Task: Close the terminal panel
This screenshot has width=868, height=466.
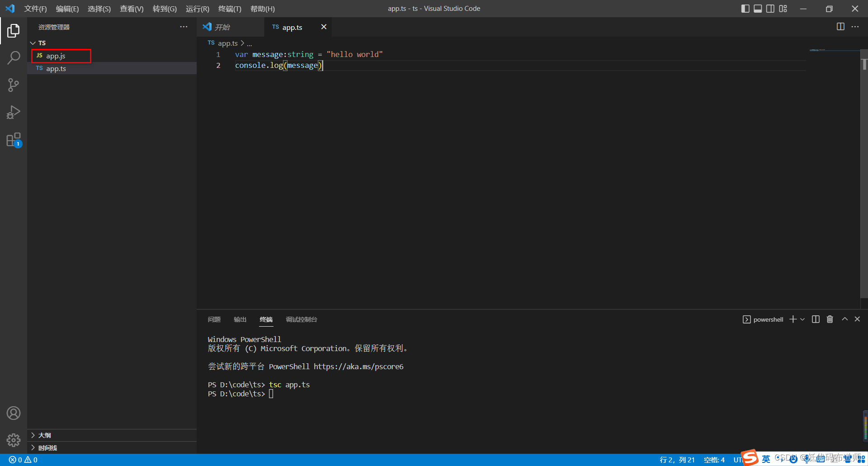Action: pyautogui.click(x=857, y=319)
